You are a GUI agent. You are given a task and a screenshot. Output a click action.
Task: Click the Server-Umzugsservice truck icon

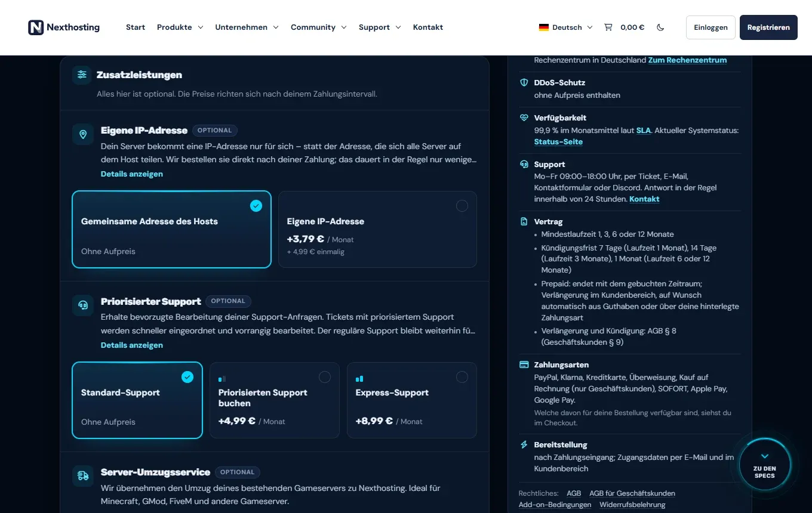click(82, 476)
